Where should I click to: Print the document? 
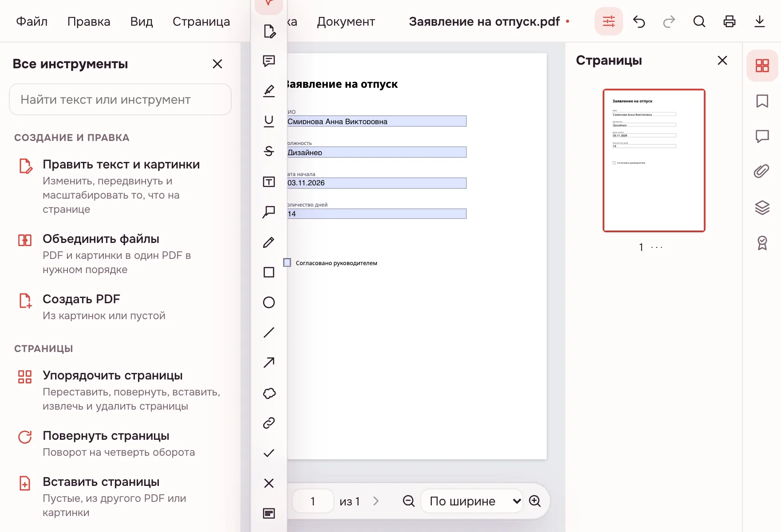(730, 21)
